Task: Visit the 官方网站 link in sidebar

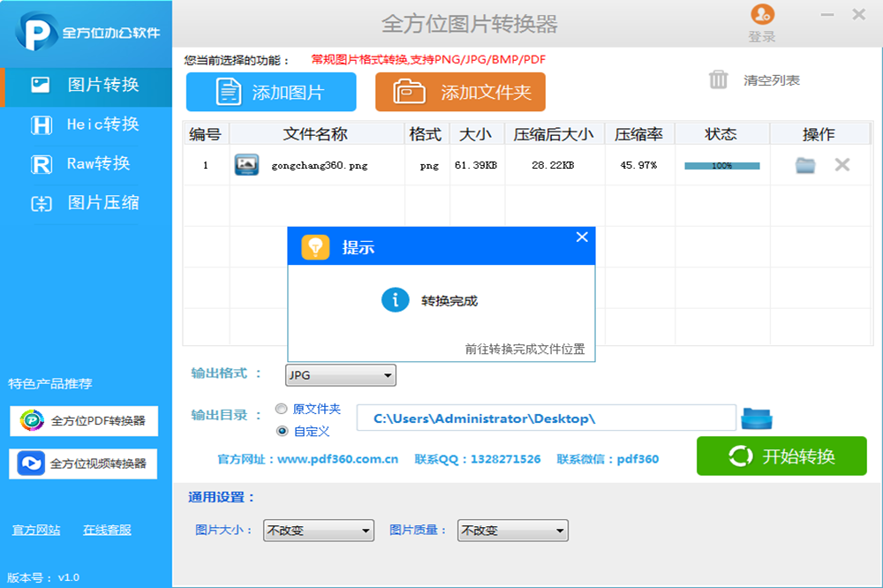Action: click(36, 529)
